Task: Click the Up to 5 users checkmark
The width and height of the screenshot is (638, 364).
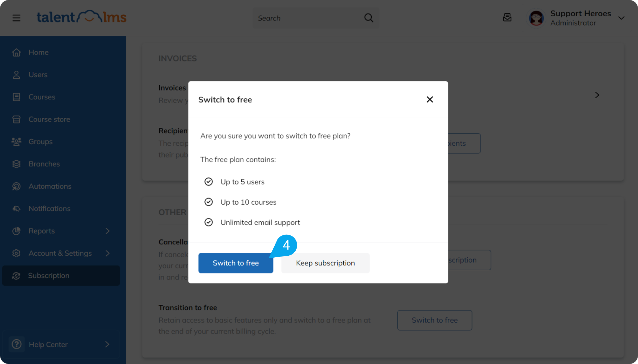Action: 208,182
